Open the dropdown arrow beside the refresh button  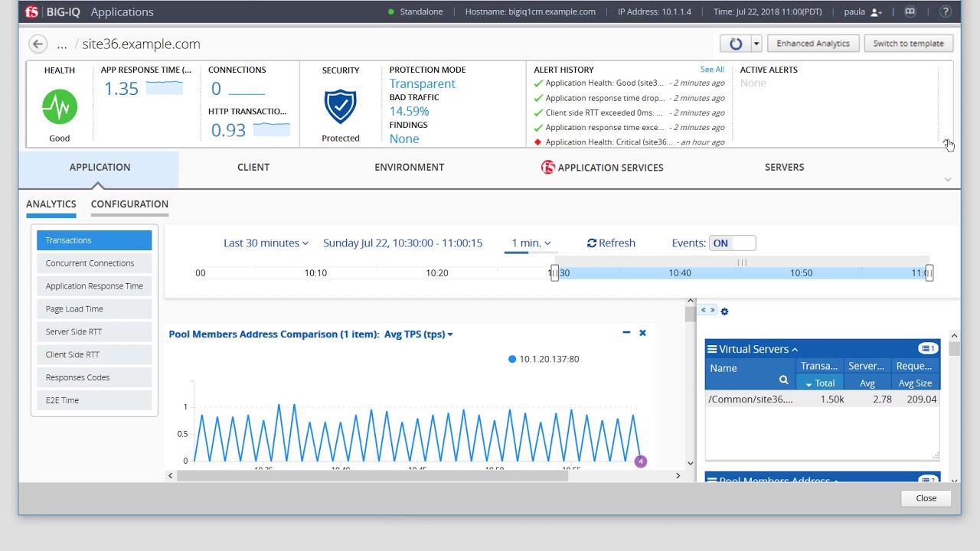tap(756, 44)
